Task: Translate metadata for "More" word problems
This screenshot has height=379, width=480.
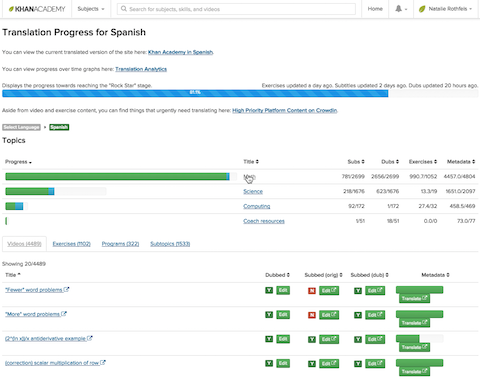Action: pyautogui.click(x=414, y=323)
